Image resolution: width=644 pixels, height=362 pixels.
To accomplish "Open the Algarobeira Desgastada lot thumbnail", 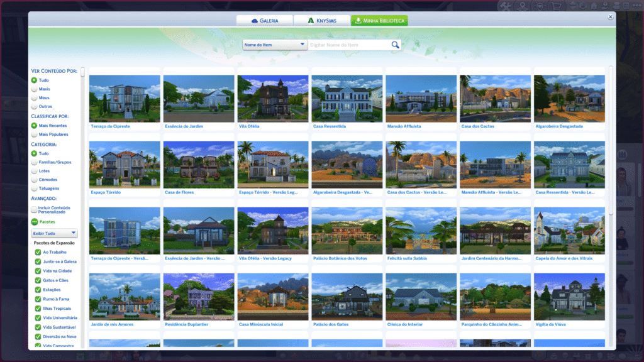I will pos(569,99).
